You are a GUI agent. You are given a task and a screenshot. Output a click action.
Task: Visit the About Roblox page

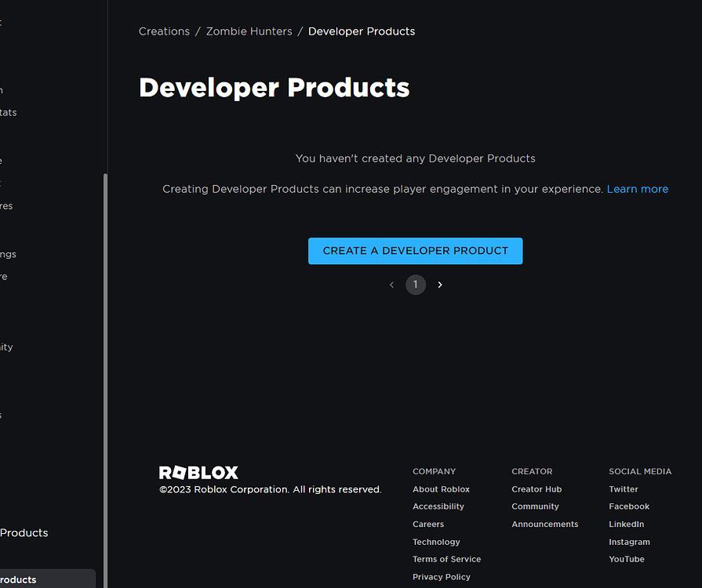point(441,488)
